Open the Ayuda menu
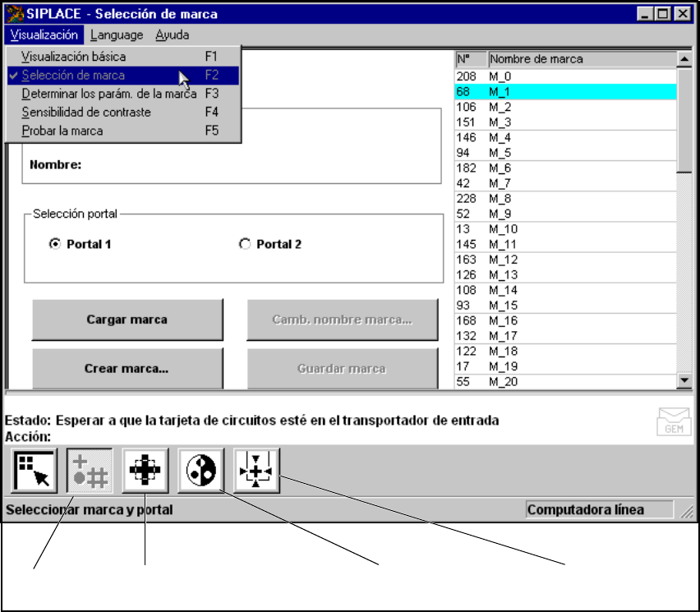Screen dimensions: 700x612 173,35
